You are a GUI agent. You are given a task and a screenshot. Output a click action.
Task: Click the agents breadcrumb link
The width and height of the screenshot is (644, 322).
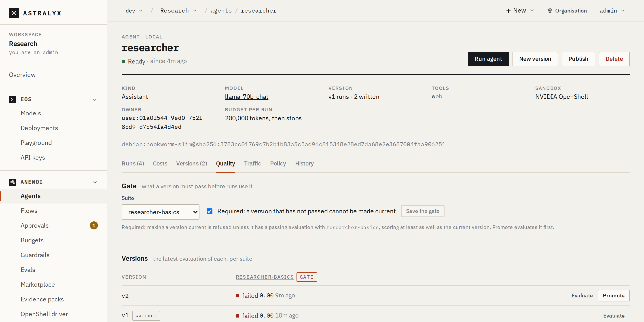221,11
